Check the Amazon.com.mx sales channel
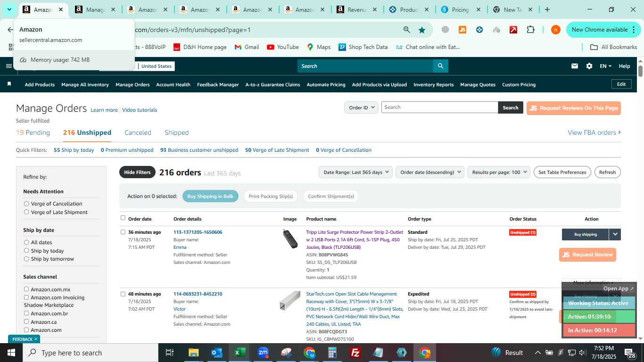This screenshot has height=362, width=644. [x=26, y=289]
